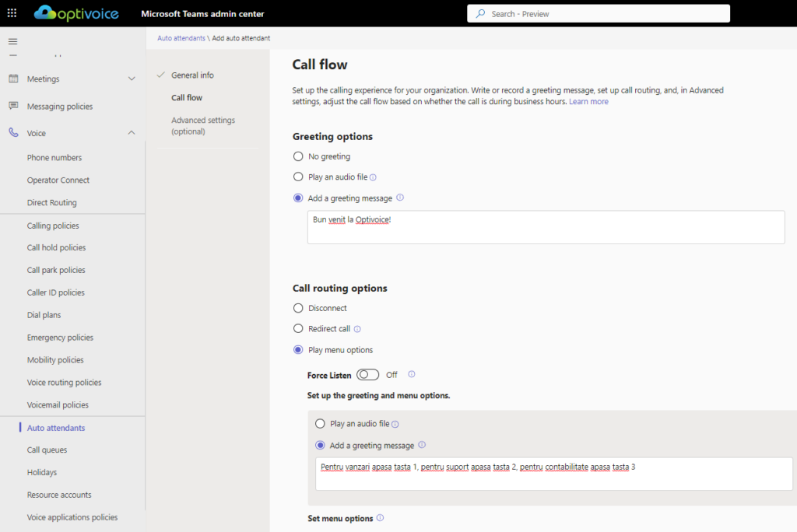The width and height of the screenshot is (797, 532).
Task: Collapse the Voice section chevron
Action: (132, 133)
